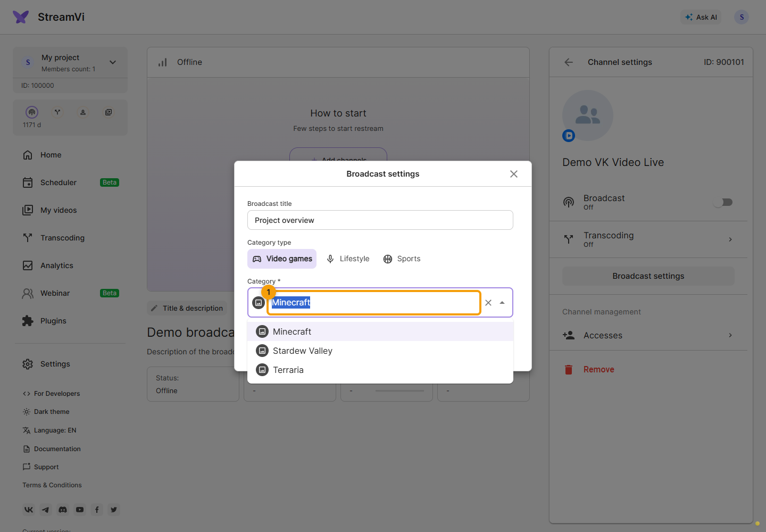Open the YouTube social link icon

[80, 510]
